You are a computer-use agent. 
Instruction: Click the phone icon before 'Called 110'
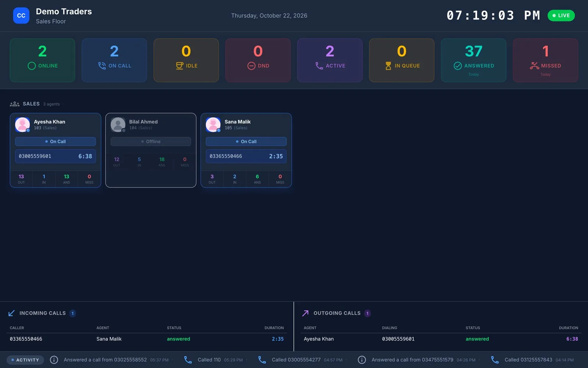click(x=188, y=360)
